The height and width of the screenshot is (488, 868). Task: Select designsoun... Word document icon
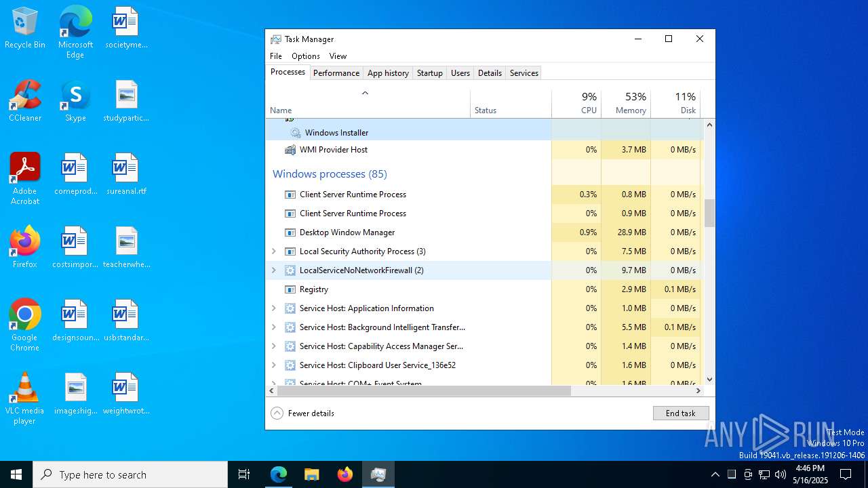(x=75, y=321)
